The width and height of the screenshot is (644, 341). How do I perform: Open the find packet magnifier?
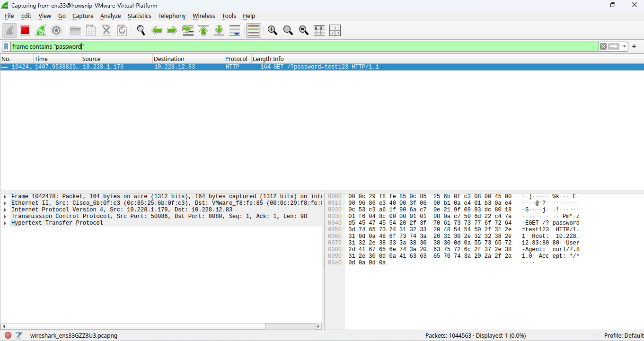tap(141, 31)
